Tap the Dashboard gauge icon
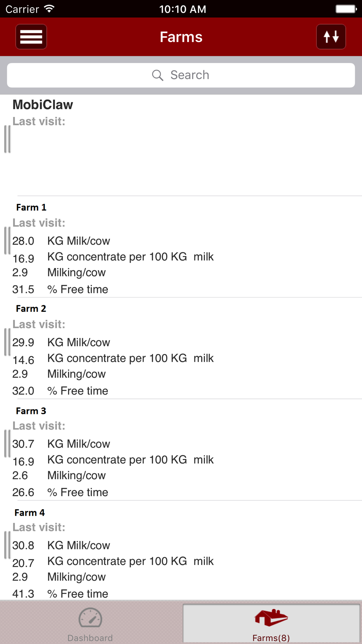Screen dimensions: 362x644 90,618
